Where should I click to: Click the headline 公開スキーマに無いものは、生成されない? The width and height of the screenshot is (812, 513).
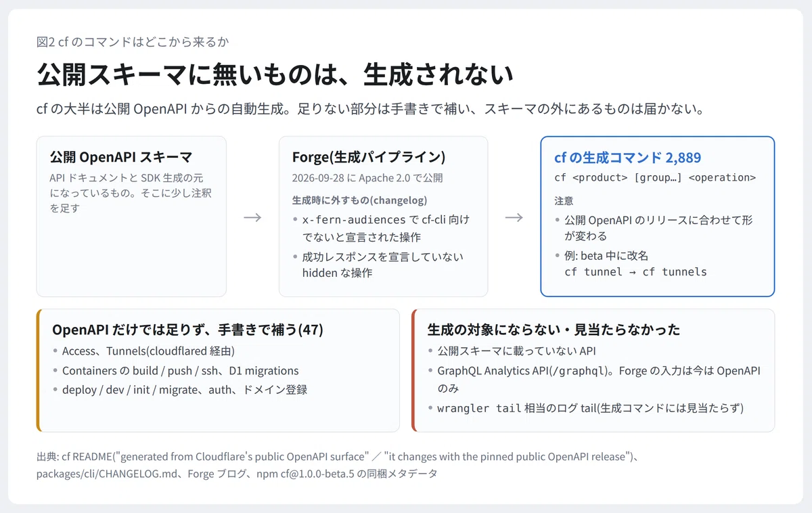(275, 75)
